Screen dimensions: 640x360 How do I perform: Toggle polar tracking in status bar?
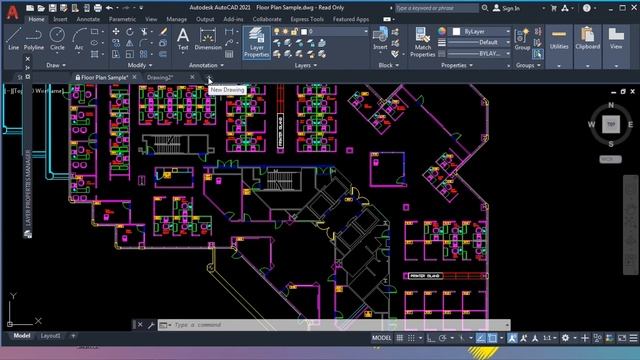443,338
